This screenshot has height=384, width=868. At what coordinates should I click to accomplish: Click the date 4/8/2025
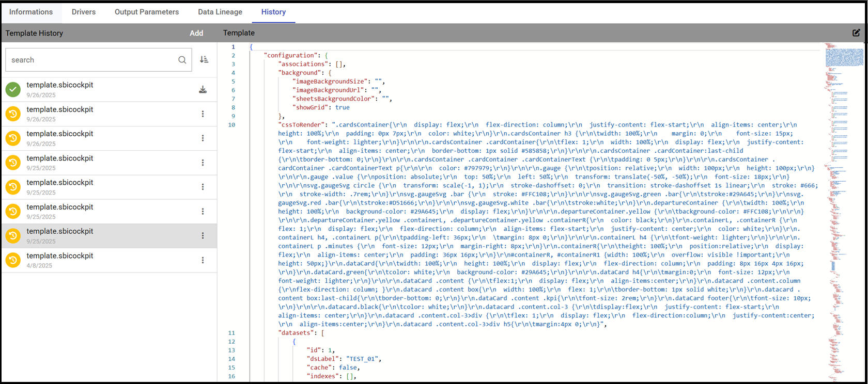[x=39, y=266]
